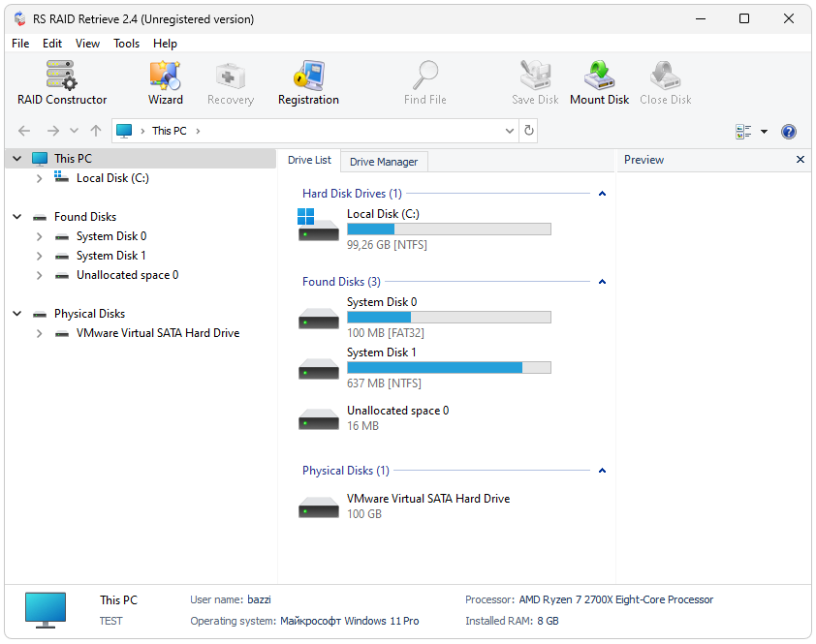Expand System Disk 0 in the tree
Viewport: 816px width, 644px height.
(x=39, y=236)
